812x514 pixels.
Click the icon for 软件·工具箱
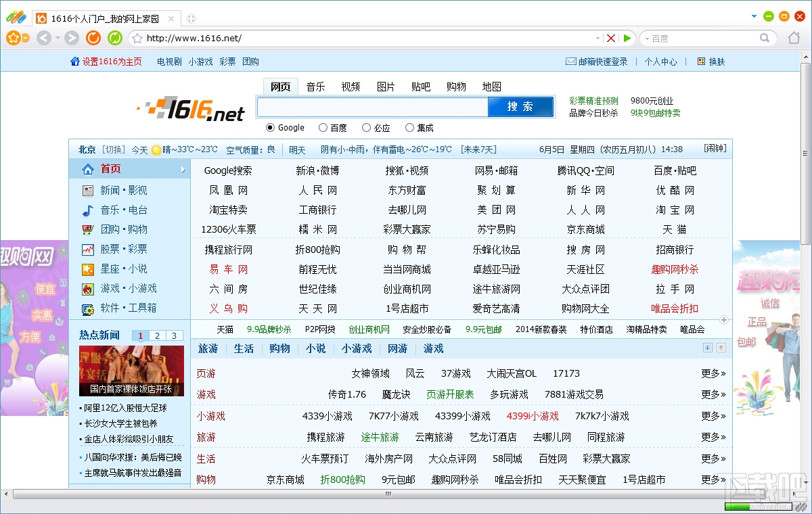(88, 309)
